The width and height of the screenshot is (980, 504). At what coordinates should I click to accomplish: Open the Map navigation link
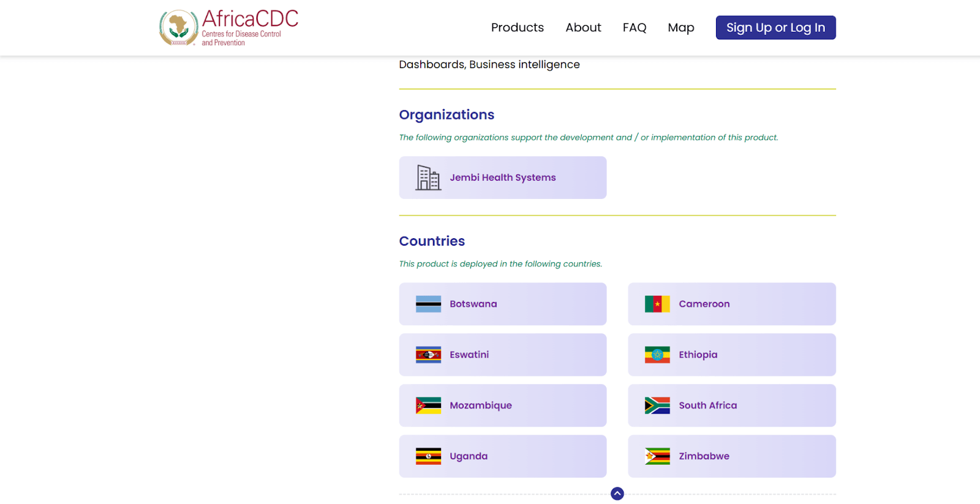[681, 28]
